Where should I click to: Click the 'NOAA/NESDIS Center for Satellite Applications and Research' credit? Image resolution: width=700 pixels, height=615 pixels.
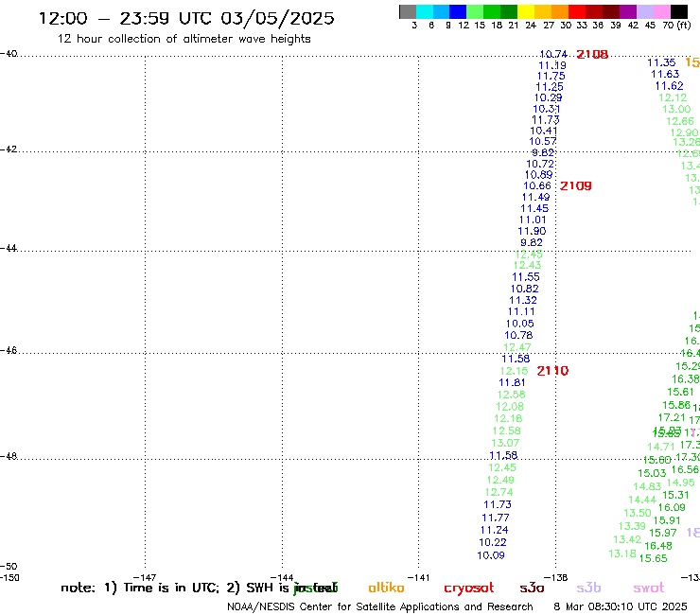pos(380,607)
